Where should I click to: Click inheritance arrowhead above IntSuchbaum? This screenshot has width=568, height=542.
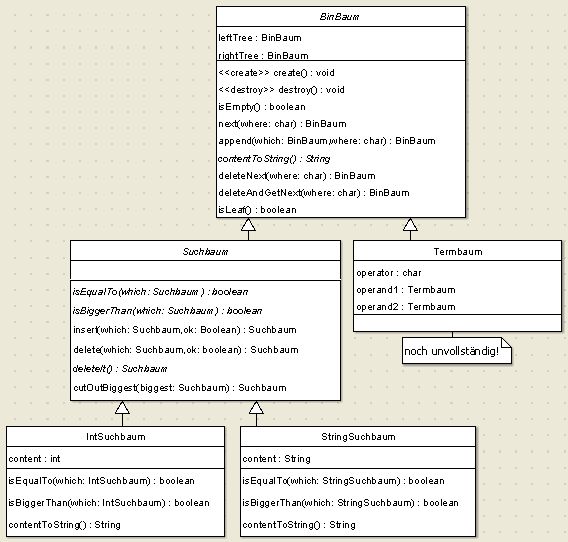point(122,408)
